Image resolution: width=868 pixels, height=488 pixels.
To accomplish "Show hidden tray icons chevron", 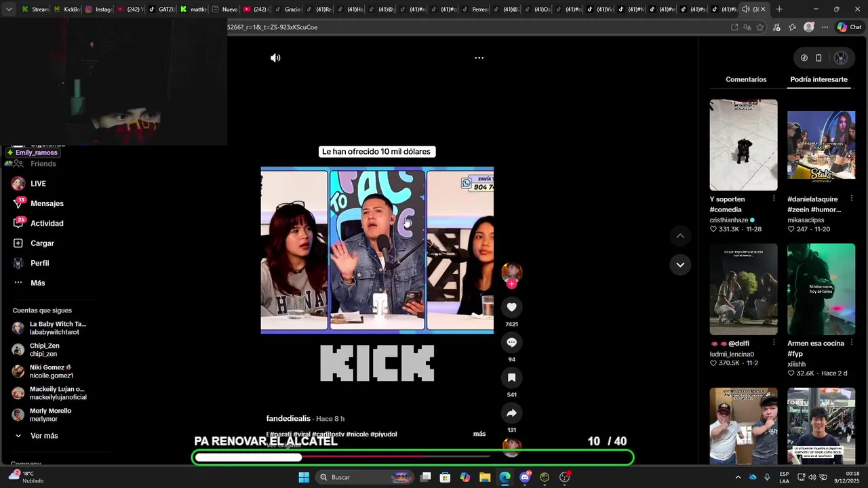I will 738,477.
